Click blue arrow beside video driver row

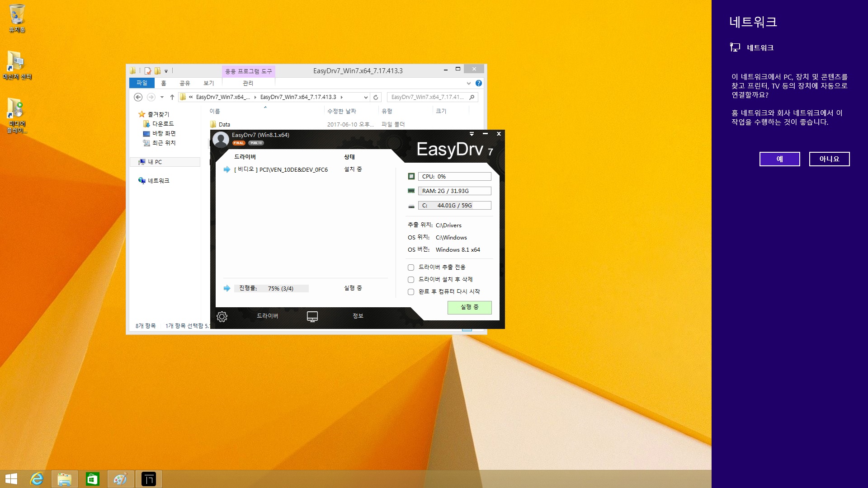click(x=227, y=169)
